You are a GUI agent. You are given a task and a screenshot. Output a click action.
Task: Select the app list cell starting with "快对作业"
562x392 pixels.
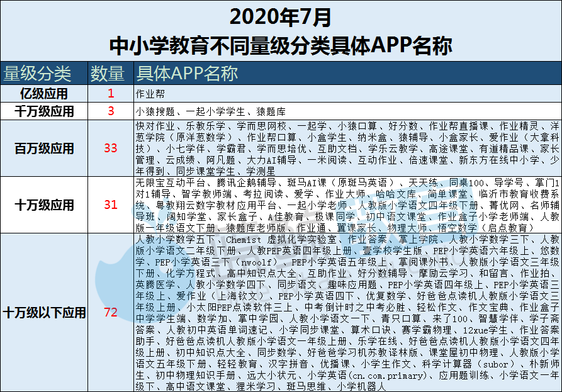click(346, 148)
